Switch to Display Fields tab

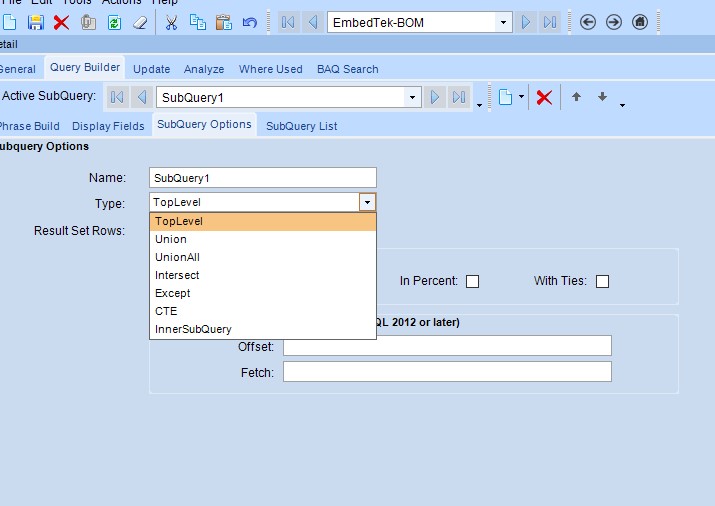[x=108, y=126]
